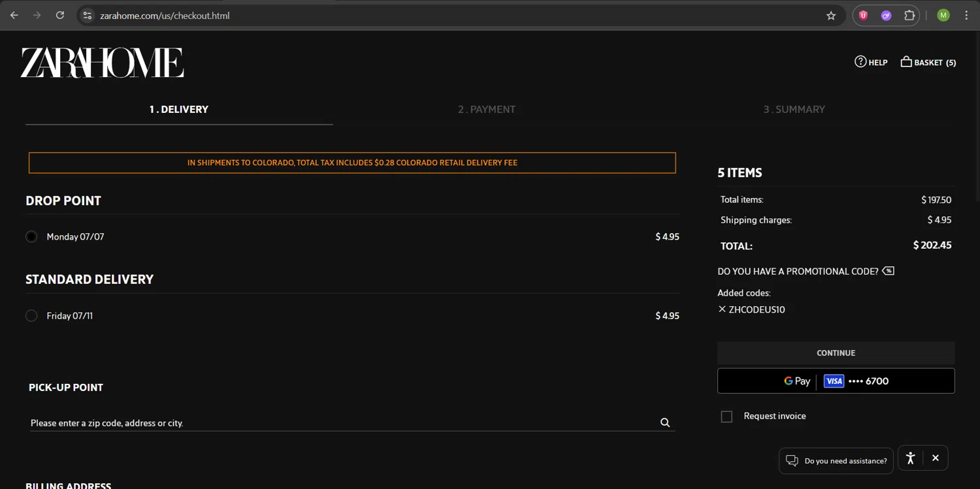Close the assistance widget
The height and width of the screenshot is (489, 980).
[x=936, y=458]
